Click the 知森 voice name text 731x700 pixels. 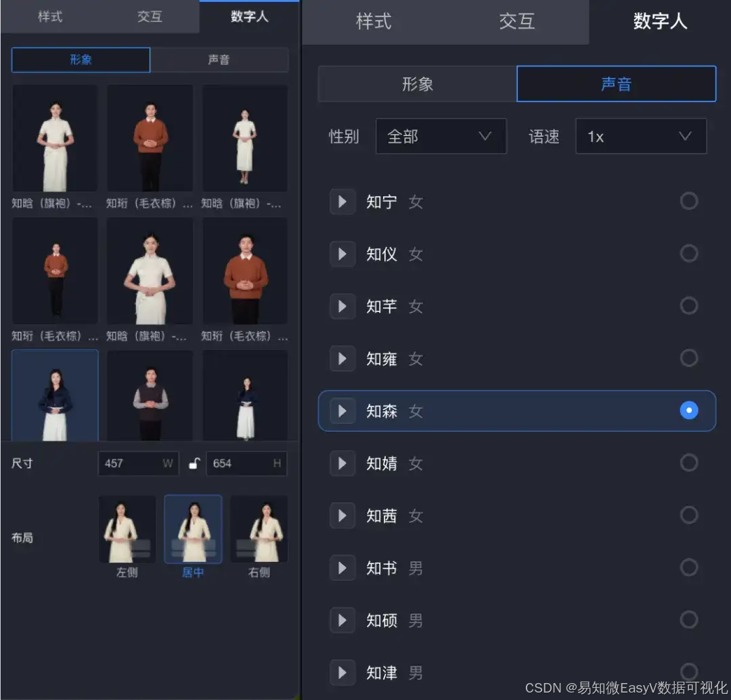381,411
